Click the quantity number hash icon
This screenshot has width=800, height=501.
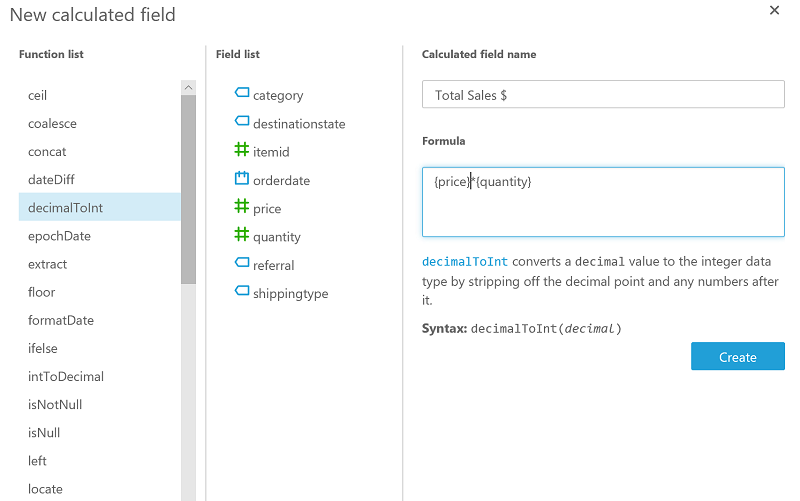241,235
